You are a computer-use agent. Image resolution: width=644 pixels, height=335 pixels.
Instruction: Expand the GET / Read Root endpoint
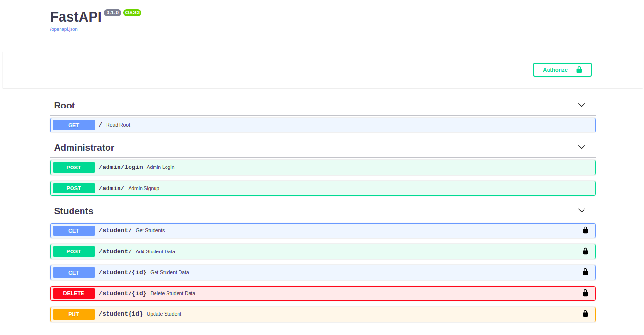tap(323, 125)
